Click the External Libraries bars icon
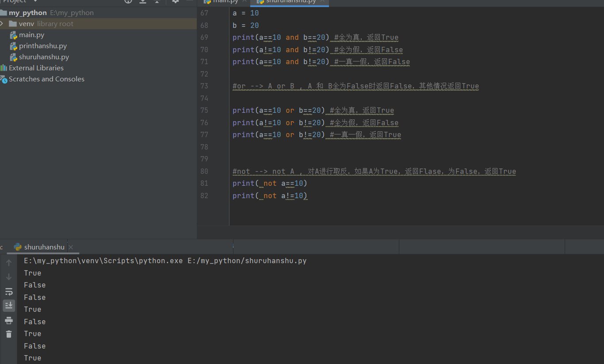604x364 pixels. click(4, 68)
